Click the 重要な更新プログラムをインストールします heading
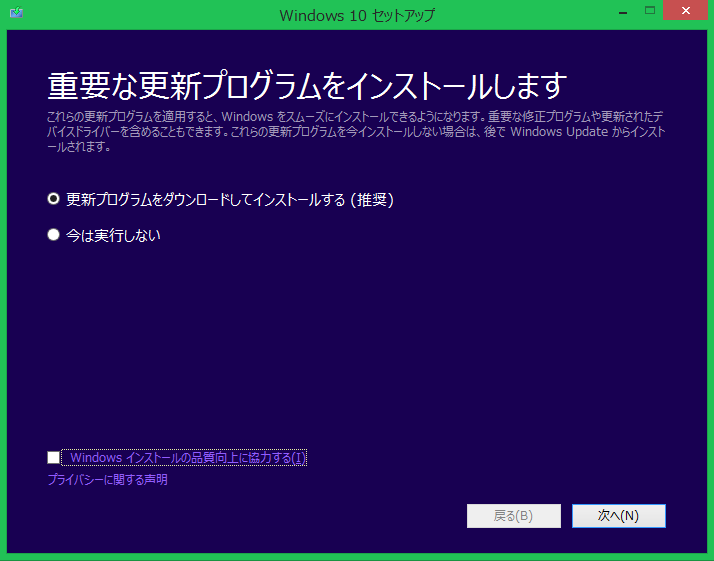The height and width of the screenshot is (561, 714). [x=307, y=86]
